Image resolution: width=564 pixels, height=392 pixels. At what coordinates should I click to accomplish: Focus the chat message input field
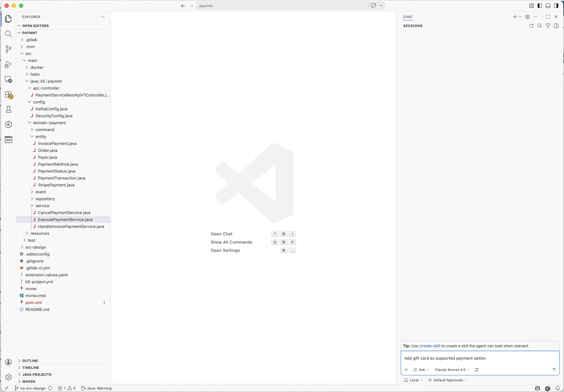coord(480,358)
